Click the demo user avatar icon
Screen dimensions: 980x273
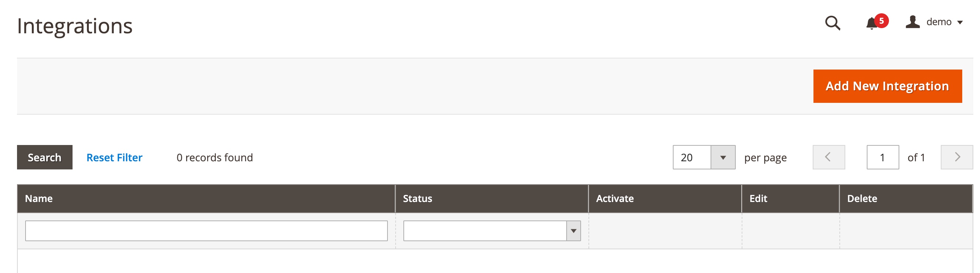(912, 22)
